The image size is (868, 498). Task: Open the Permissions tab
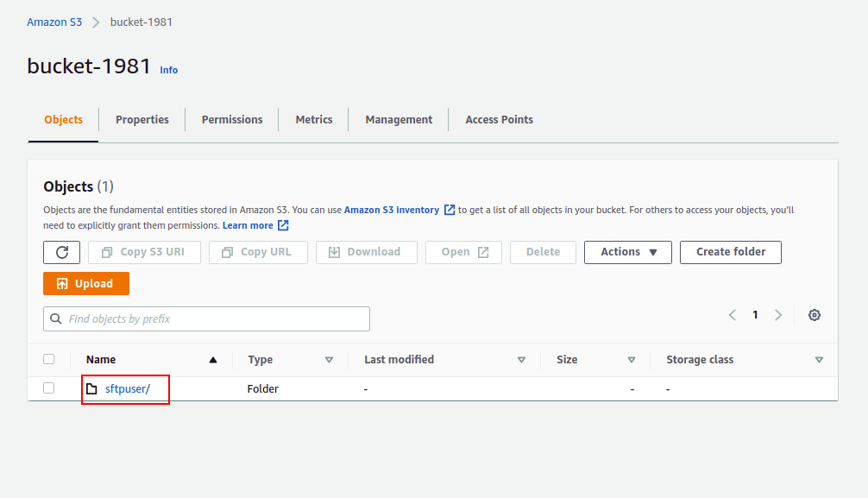coord(232,120)
